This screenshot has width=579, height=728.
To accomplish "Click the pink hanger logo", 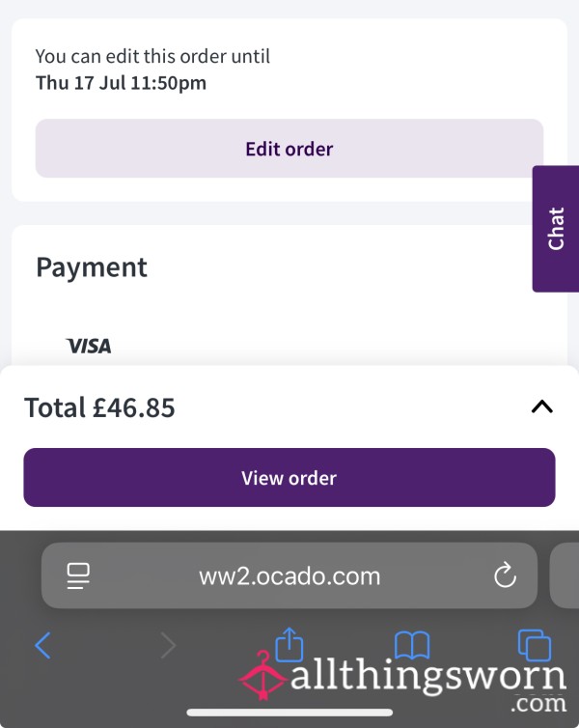I will pos(262,676).
